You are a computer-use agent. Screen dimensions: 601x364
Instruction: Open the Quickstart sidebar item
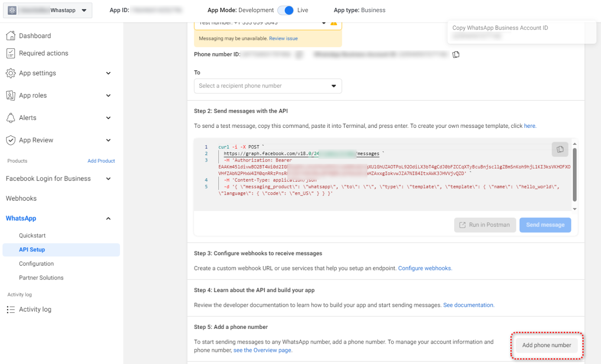(32, 236)
